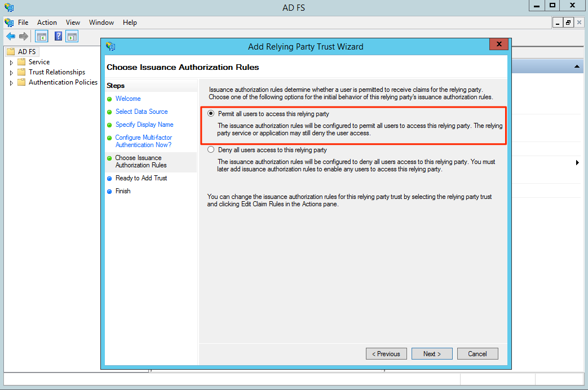
Task: Click the Authentication Policies folder icon
Action: click(x=22, y=82)
